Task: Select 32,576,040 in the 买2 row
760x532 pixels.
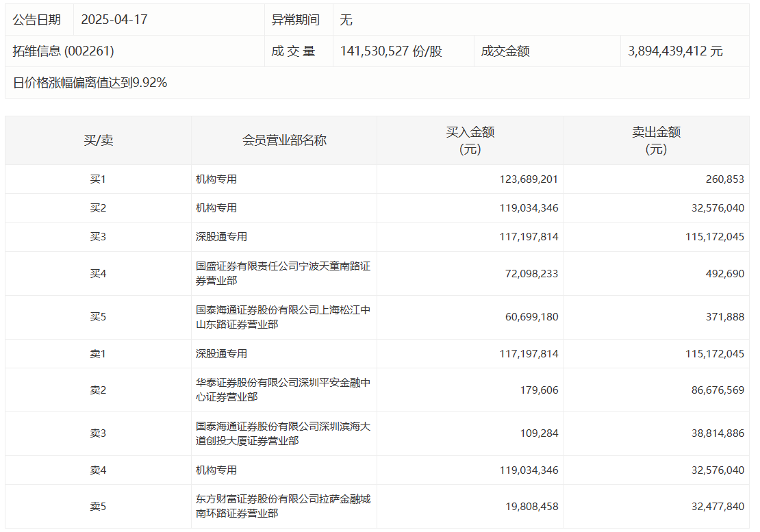Action: [718, 208]
